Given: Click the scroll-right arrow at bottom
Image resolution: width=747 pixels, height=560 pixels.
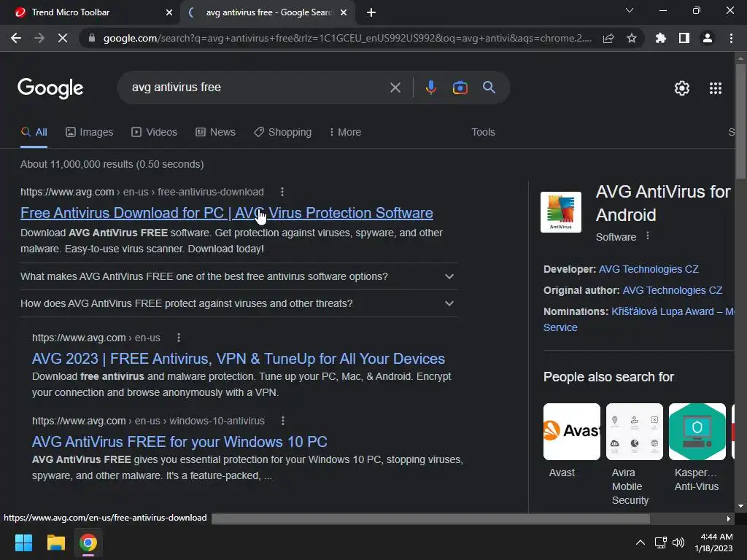Looking at the screenshot, I should click(x=729, y=518).
